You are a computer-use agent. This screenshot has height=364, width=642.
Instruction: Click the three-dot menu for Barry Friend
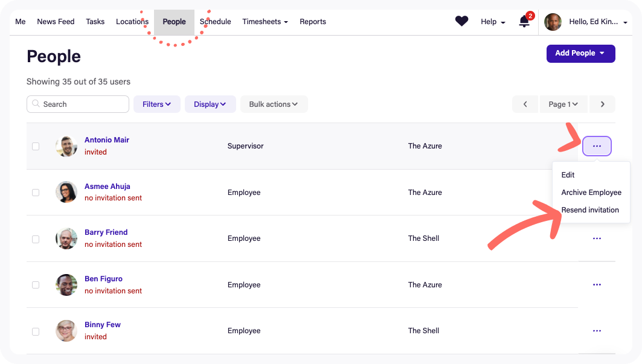tap(597, 238)
